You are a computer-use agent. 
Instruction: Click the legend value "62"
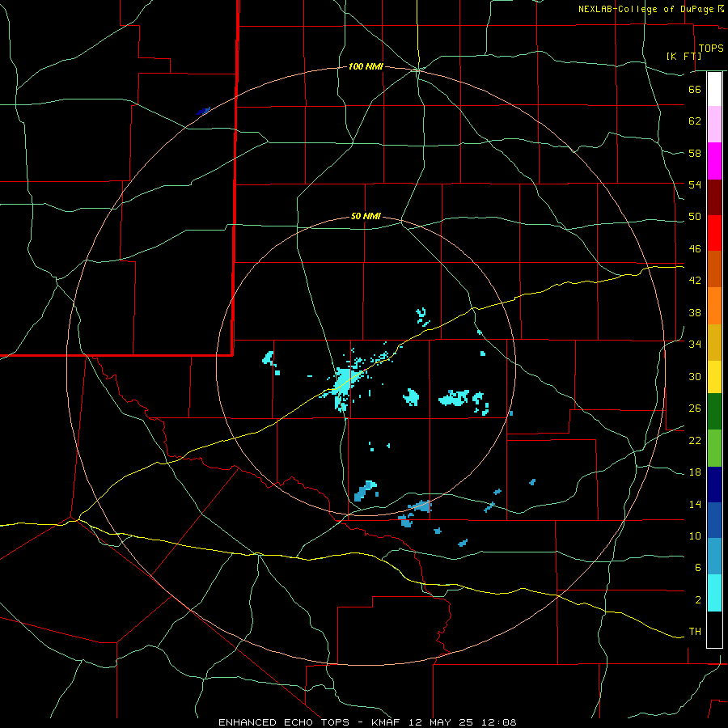point(695,121)
